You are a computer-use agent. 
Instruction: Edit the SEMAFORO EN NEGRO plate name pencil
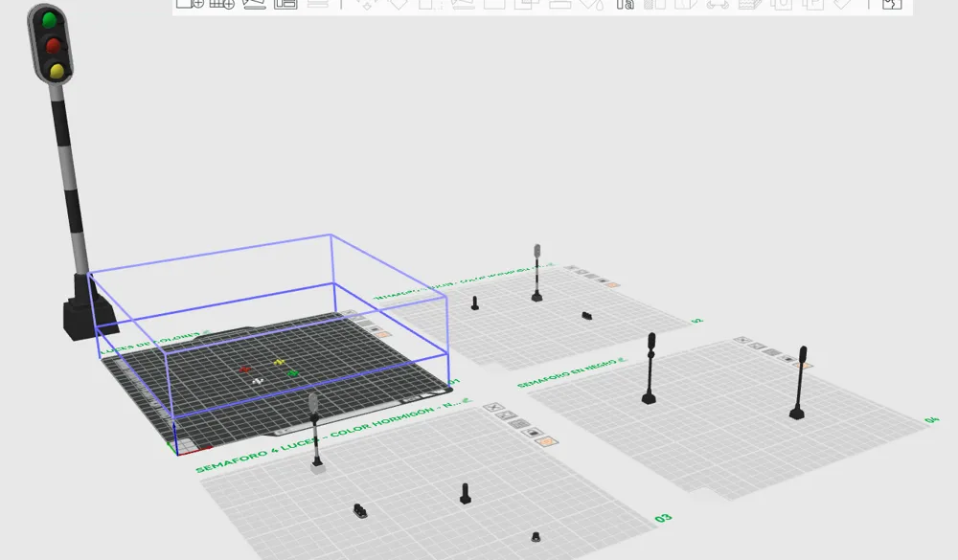pos(622,360)
